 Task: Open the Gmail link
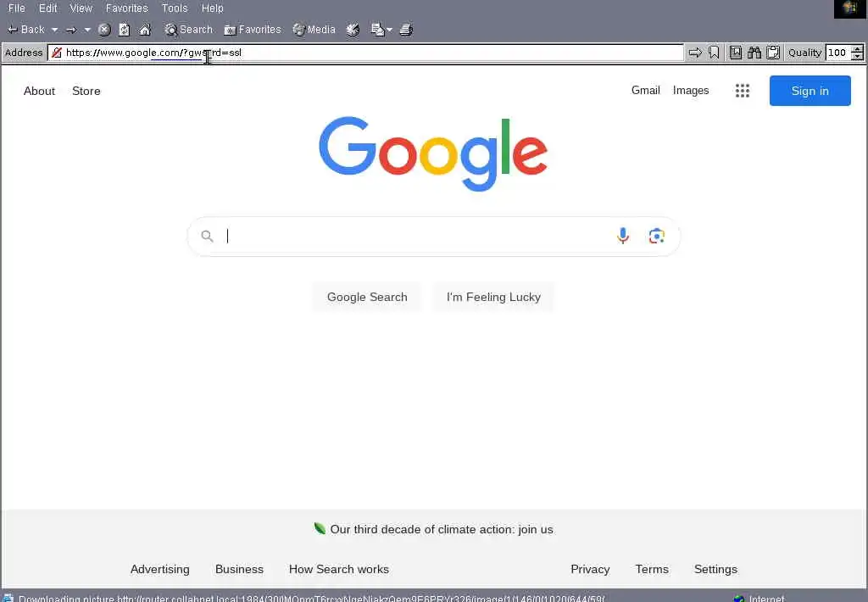pos(645,90)
